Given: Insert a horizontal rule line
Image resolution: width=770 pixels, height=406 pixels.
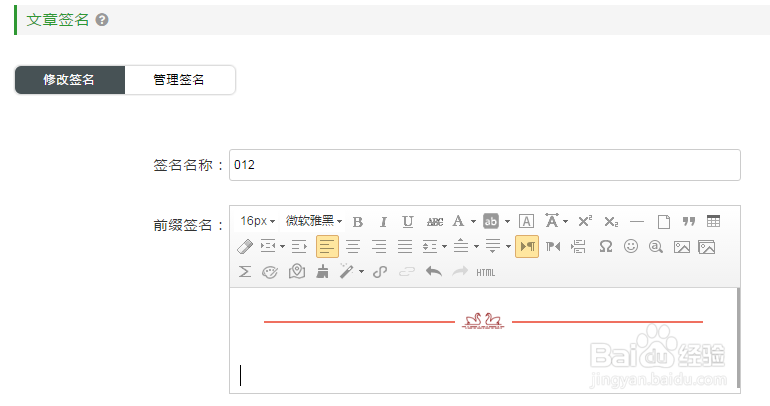Looking at the screenshot, I should (x=637, y=222).
